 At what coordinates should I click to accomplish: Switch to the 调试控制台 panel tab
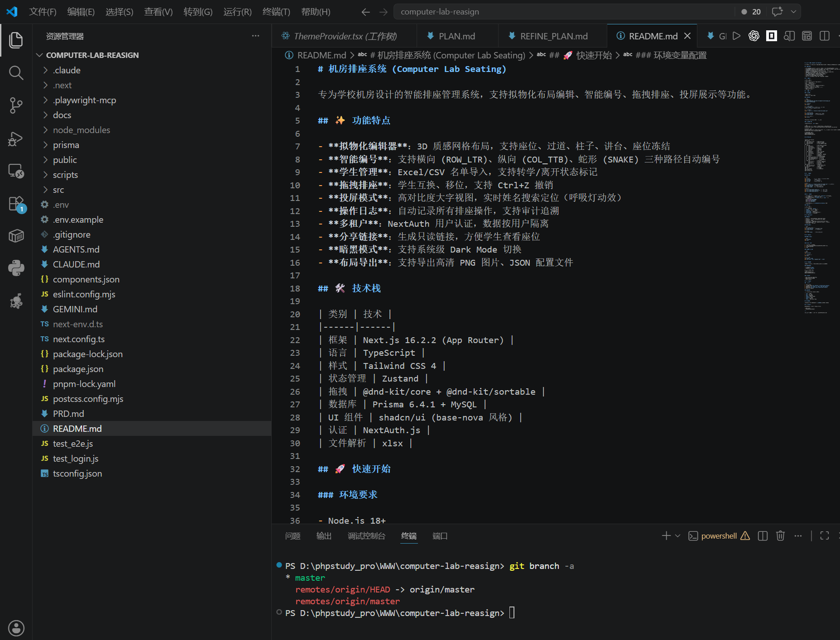(366, 536)
